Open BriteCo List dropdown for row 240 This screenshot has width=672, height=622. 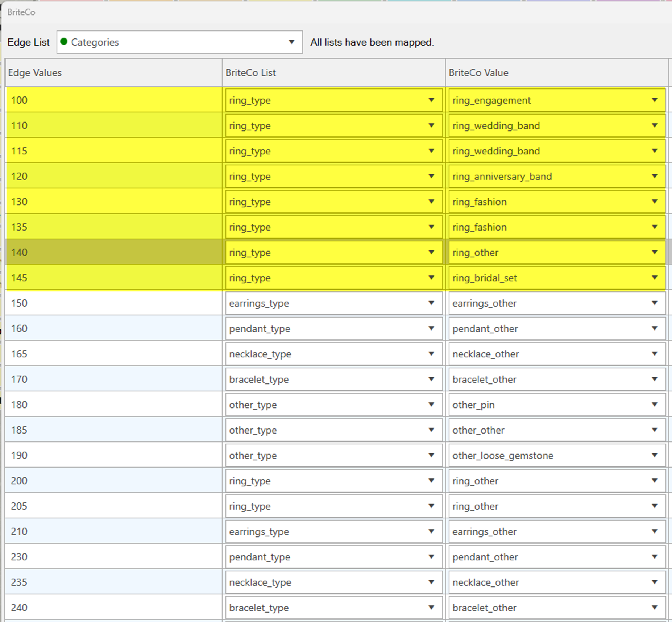(x=431, y=608)
